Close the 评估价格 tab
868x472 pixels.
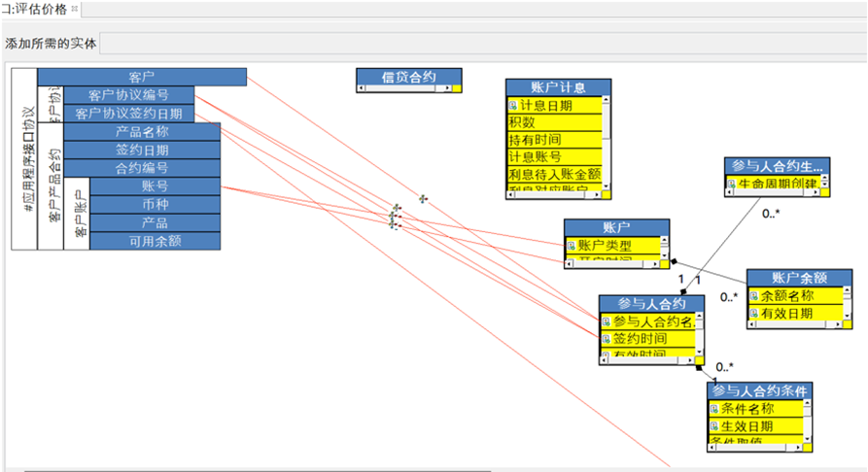pos(75,9)
